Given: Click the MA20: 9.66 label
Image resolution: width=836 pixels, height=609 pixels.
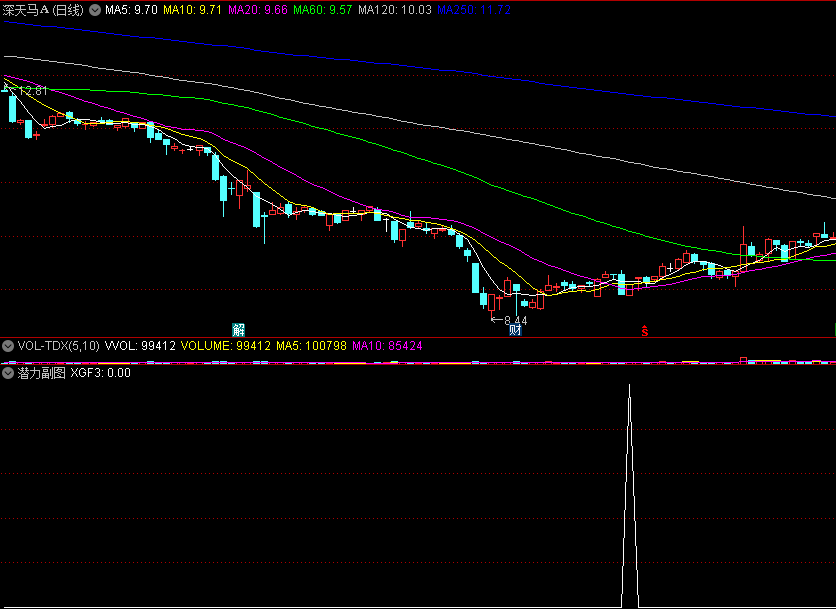Looking at the screenshot, I should click(258, 10).
